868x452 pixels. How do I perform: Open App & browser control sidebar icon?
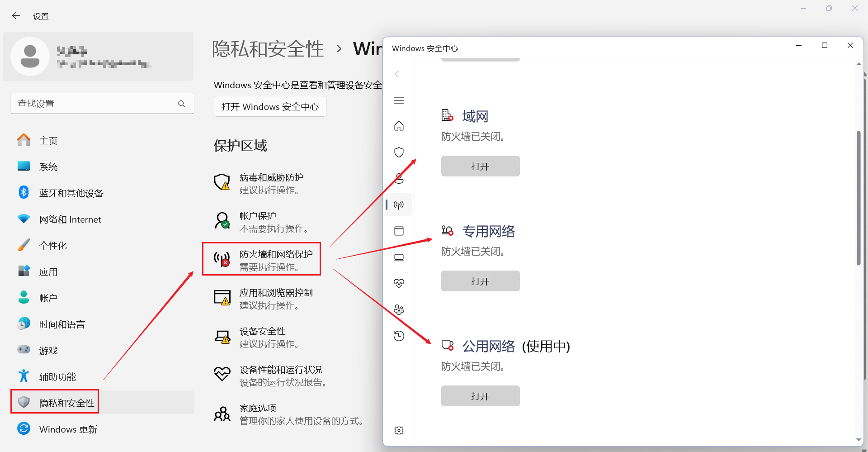399,231
